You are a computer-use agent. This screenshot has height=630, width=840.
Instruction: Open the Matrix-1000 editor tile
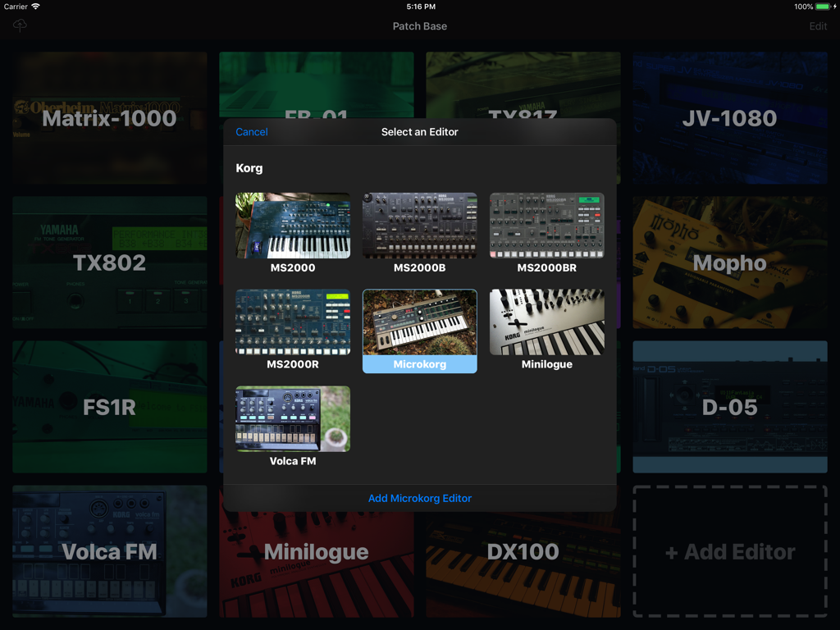[109, 117]
